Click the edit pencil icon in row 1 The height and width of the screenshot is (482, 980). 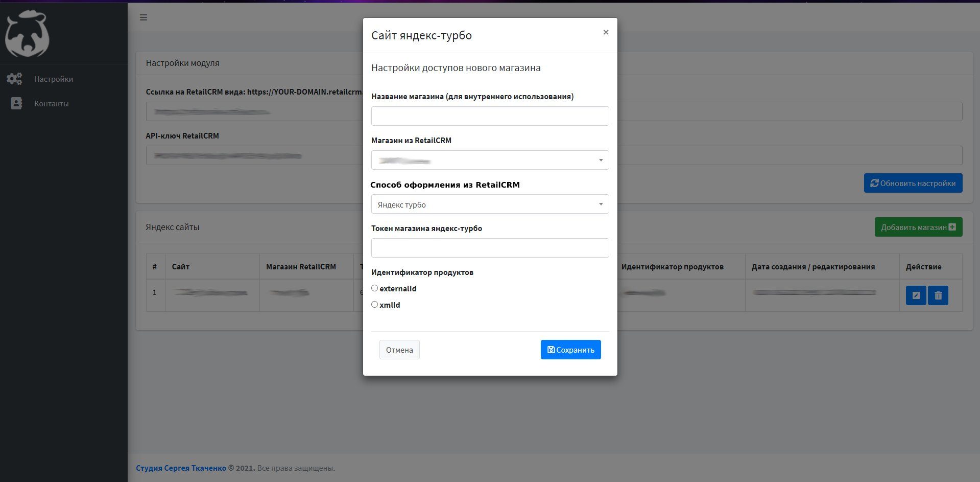click(x=916, y=295)
